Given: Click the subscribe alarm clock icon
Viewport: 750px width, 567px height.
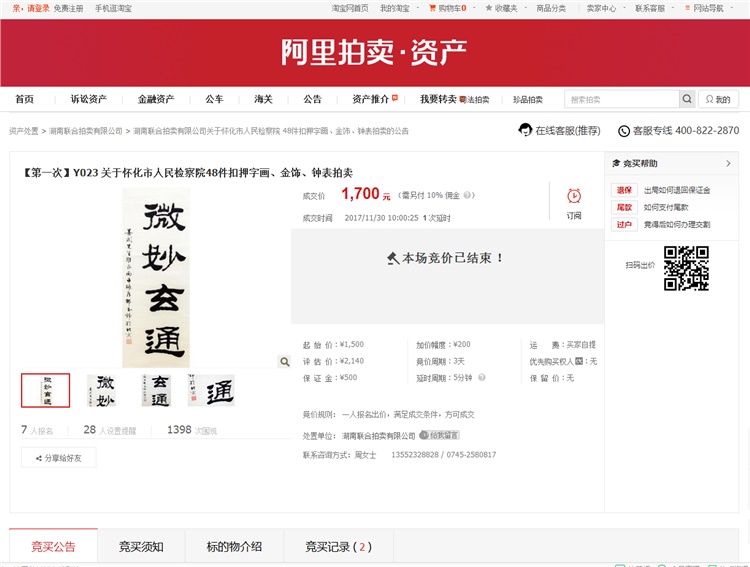Looking at the screenshot, I should click(x=574, y=197).
